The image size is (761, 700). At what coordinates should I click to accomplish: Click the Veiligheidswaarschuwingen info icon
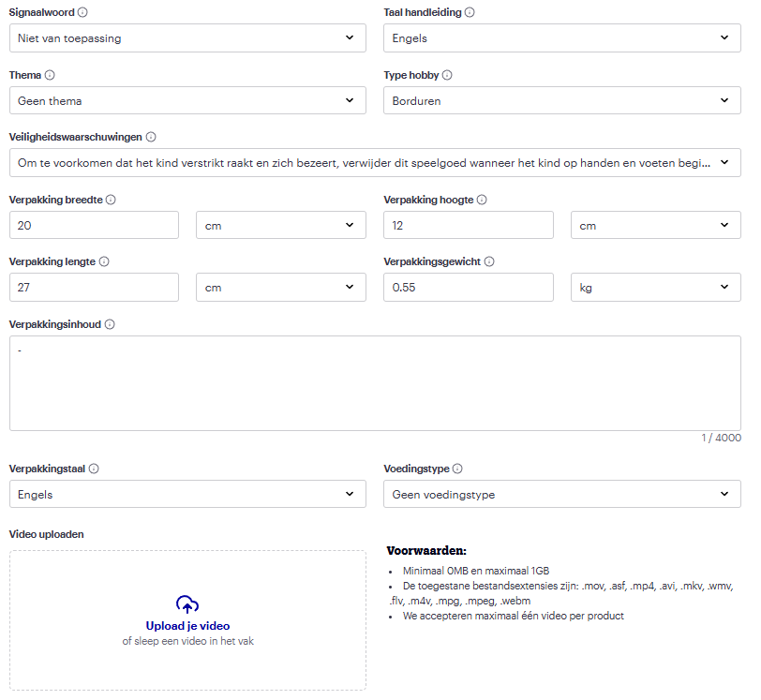[151, 138]
